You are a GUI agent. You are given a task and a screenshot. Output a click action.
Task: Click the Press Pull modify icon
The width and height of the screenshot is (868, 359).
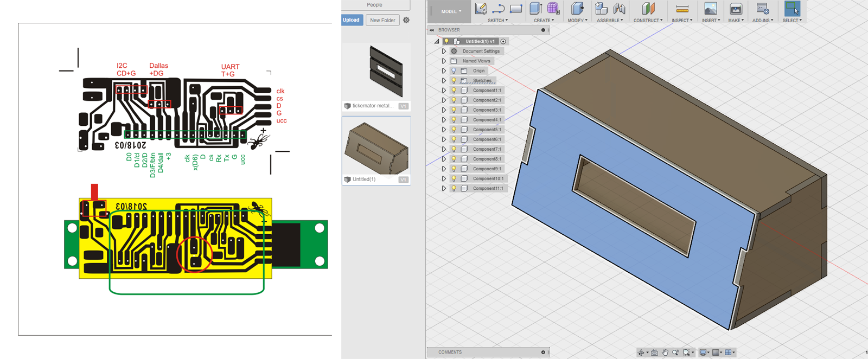point(577,9)
